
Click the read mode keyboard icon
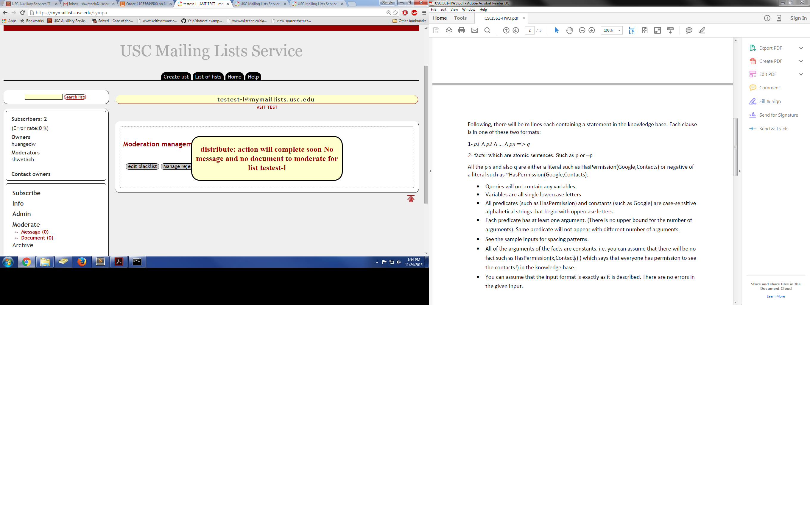670,30
